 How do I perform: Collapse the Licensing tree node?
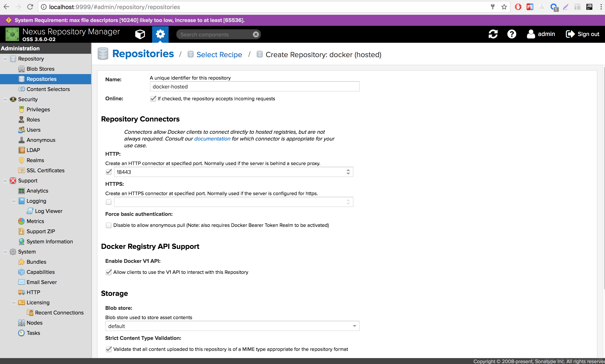14,303
